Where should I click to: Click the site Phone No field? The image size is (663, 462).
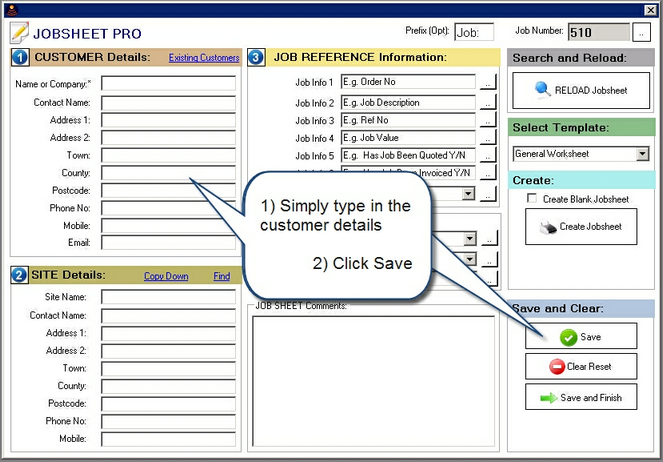coord(168,421)
